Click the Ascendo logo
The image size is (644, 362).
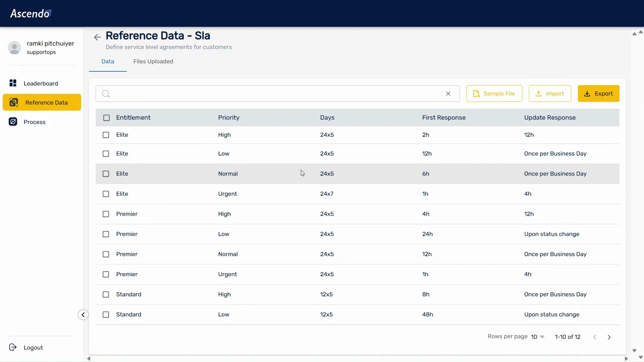(31, 13)
